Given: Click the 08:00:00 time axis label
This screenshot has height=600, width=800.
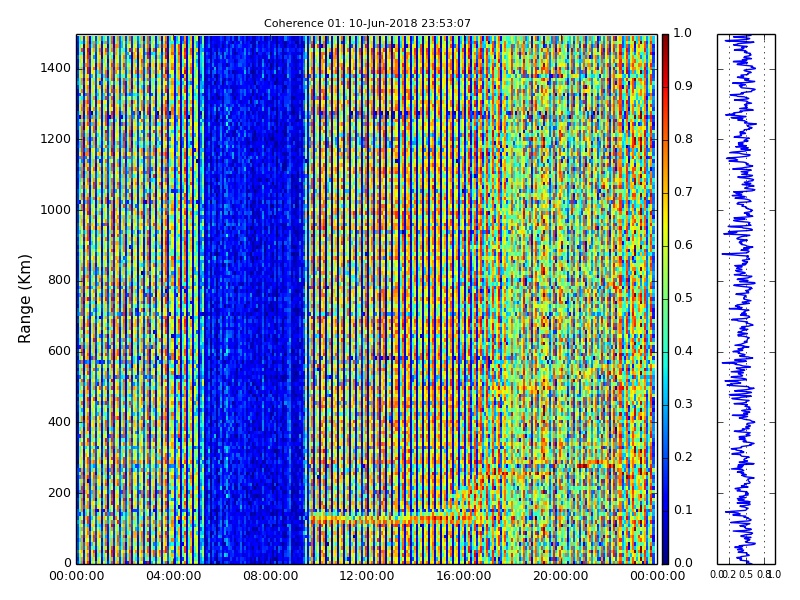Looking at the screenshot, I should click(x=270, y=576).
